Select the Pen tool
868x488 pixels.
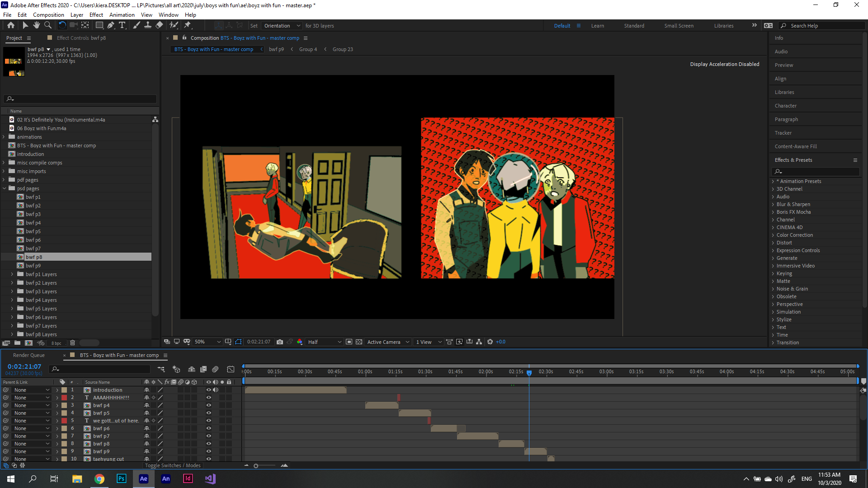click(111, 26)
